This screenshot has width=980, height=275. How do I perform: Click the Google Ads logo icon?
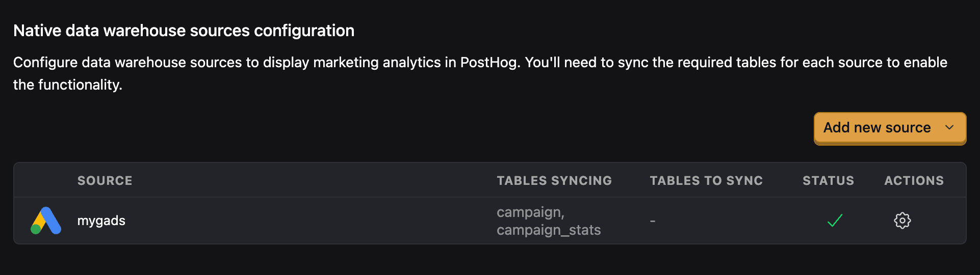(46, 221)
